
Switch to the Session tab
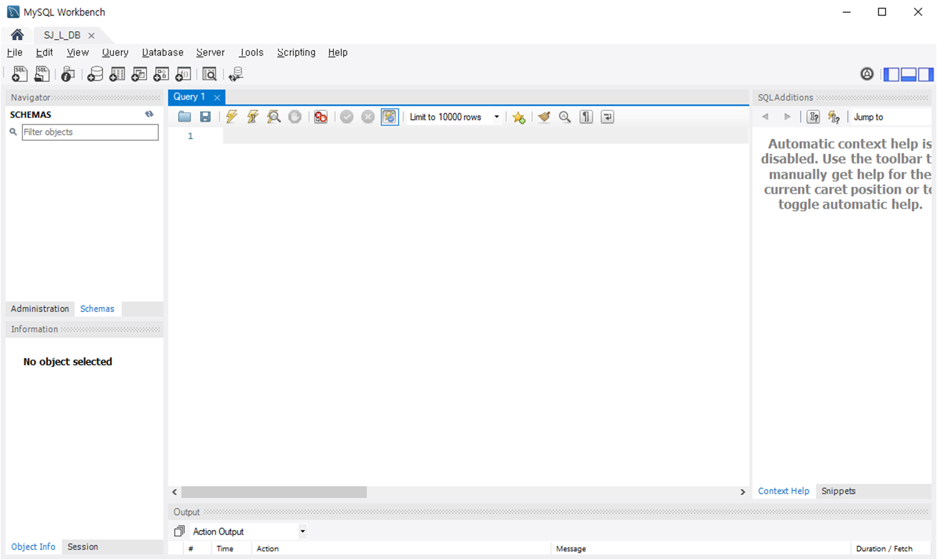(82, 546)
